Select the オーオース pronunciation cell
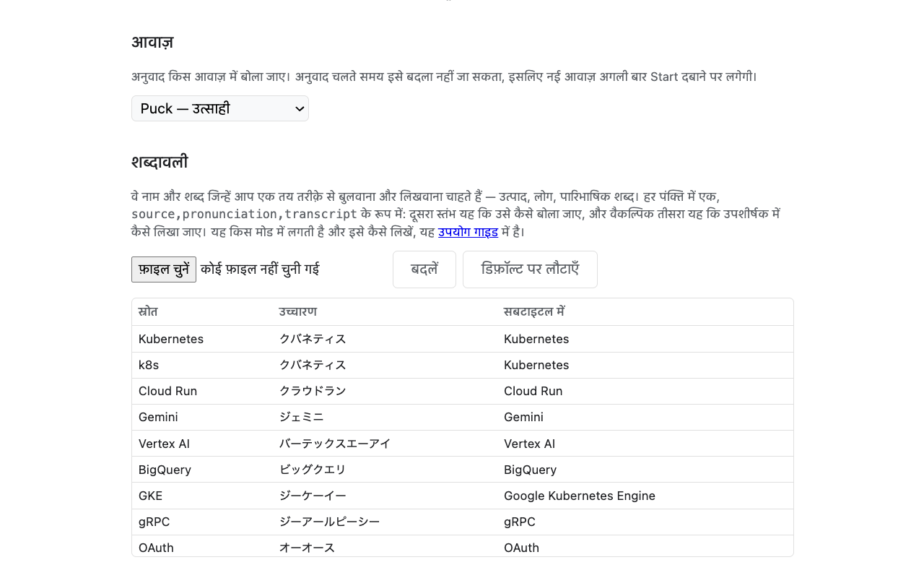This screenshot has width=924, height=578. pyautogui.click(x=385, y=546)
